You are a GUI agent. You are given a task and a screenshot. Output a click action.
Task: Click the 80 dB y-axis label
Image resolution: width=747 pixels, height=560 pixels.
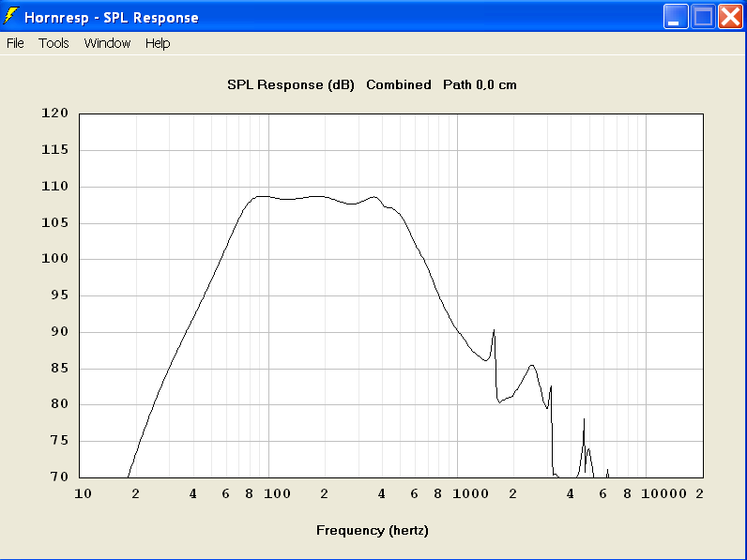click(59, 403)
